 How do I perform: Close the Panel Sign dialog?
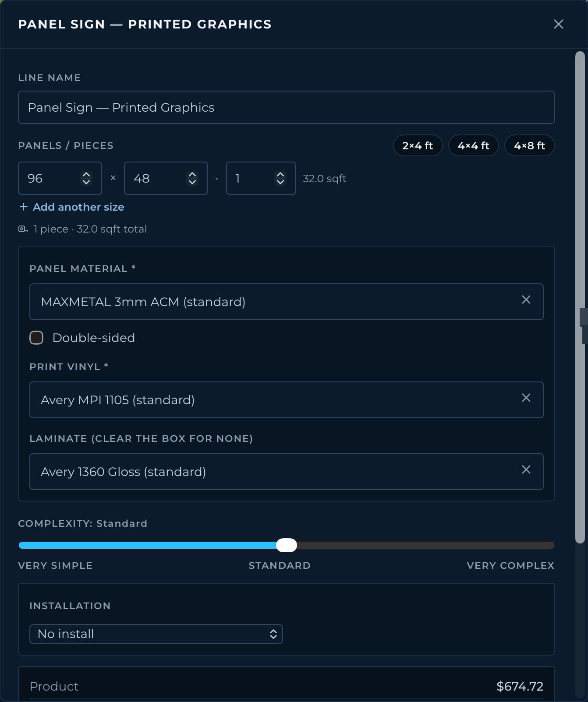(558, 24)
